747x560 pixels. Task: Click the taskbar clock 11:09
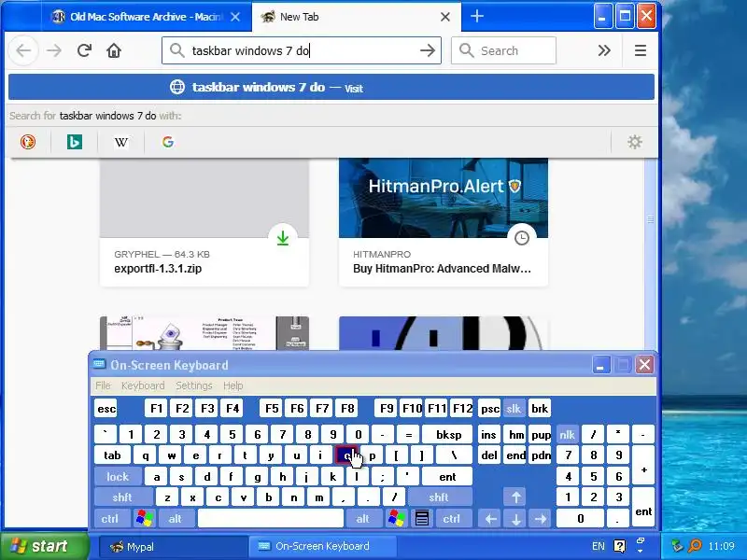(721, 546)
